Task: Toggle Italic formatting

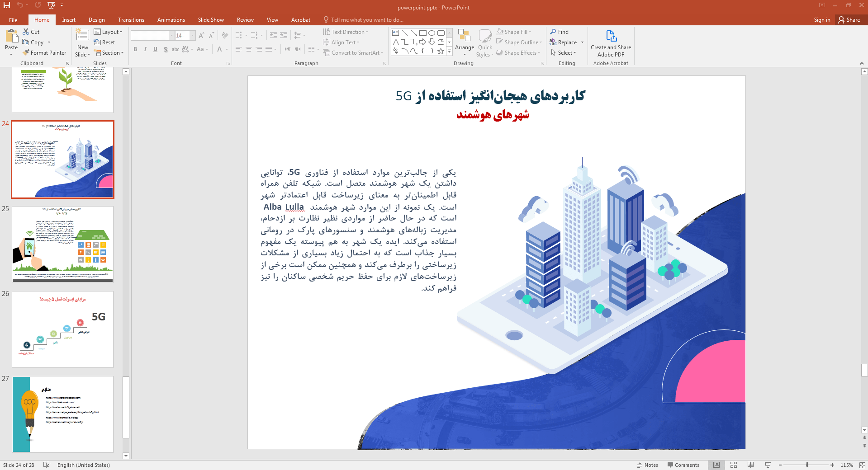Action: coord(145,49)
